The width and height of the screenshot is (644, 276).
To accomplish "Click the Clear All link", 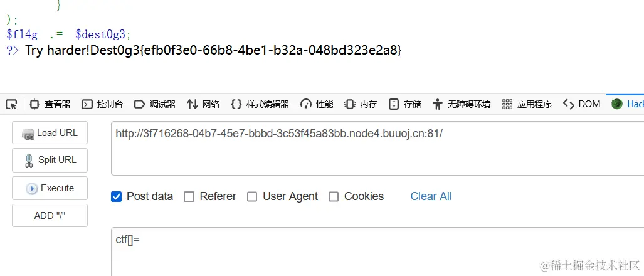I will (431, 196).
